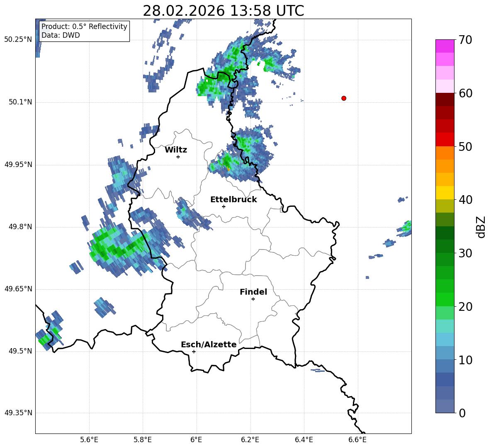491x448 pixels.
Task: Pick the dark blue colorbar segment below 10
Action: point(445,379)
